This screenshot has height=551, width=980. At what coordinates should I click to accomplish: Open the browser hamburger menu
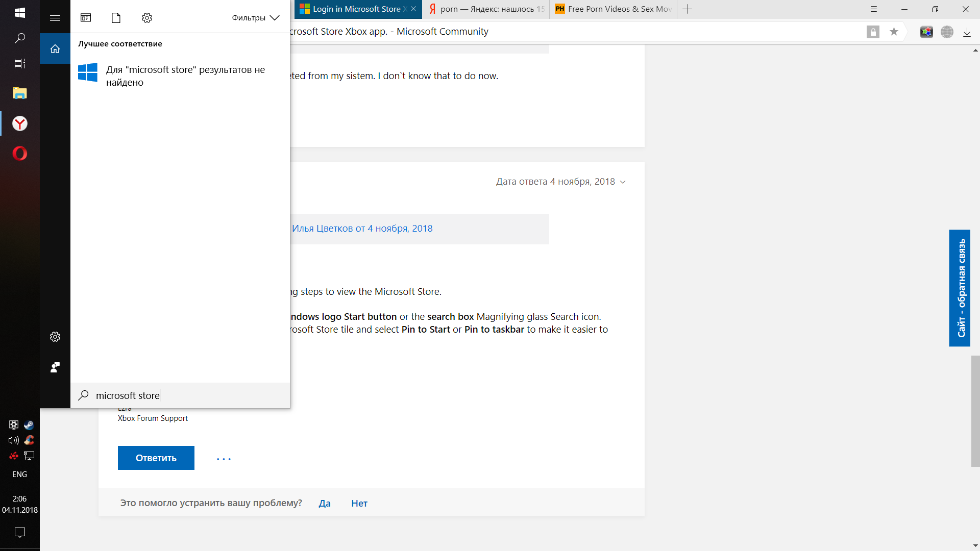(874, 9)
